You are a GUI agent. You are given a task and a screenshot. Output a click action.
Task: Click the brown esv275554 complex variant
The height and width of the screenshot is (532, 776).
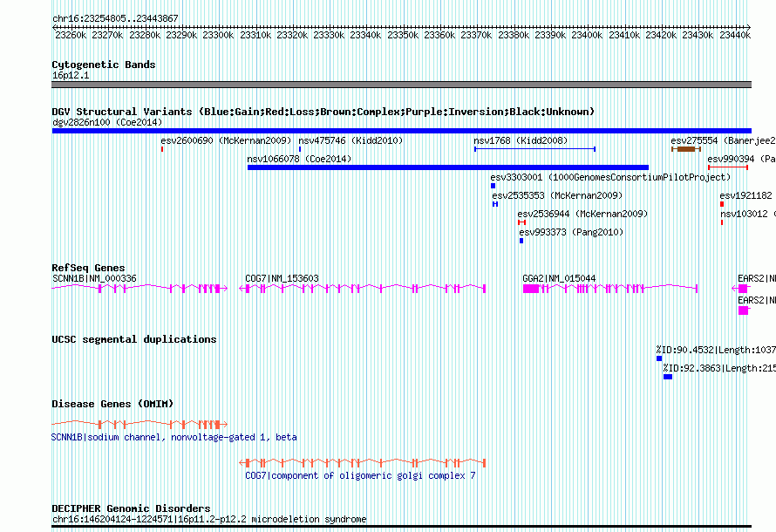coord(686,149)
